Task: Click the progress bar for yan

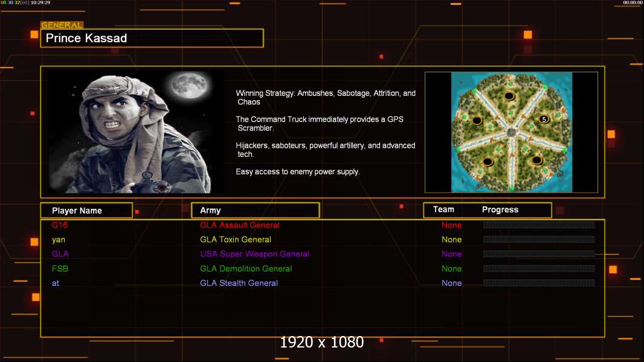Action: 539,240
